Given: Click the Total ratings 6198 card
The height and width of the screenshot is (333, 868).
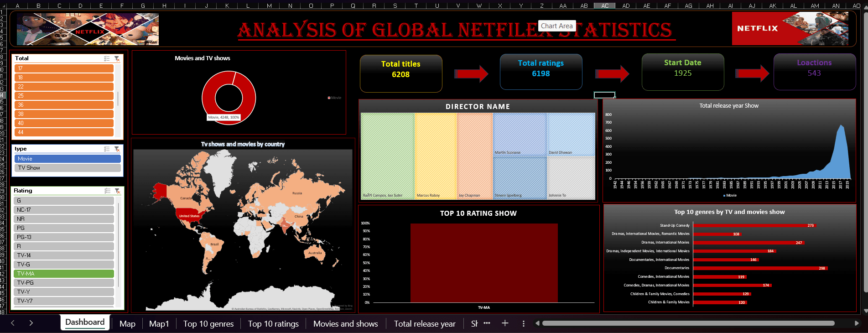Looking at the screenshot, I should 541,72.
